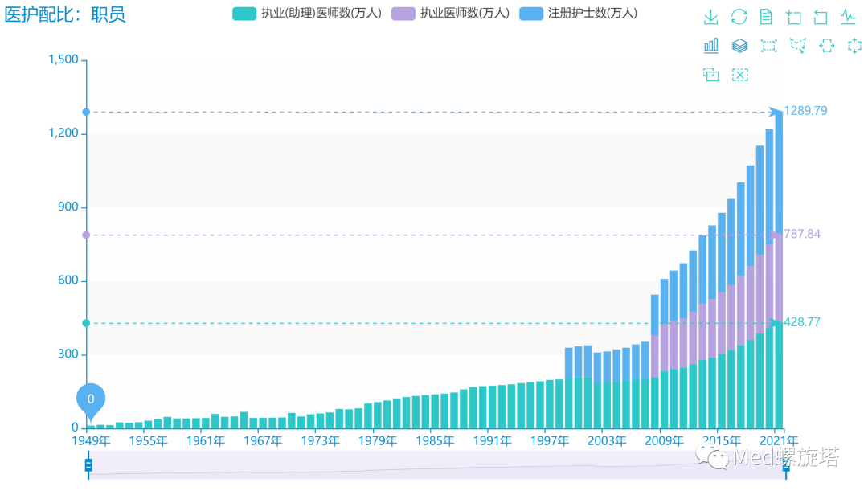Image resolution: width=868 pixels, height=495 pixels.
Task: Click the 1955年 x-axis label
Action: click(x=149, y=441)
